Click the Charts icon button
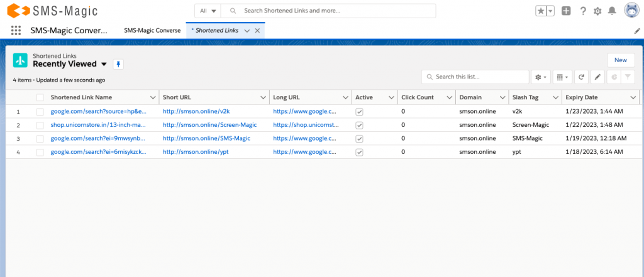644x277 pixels. click(x=614, y=77)
